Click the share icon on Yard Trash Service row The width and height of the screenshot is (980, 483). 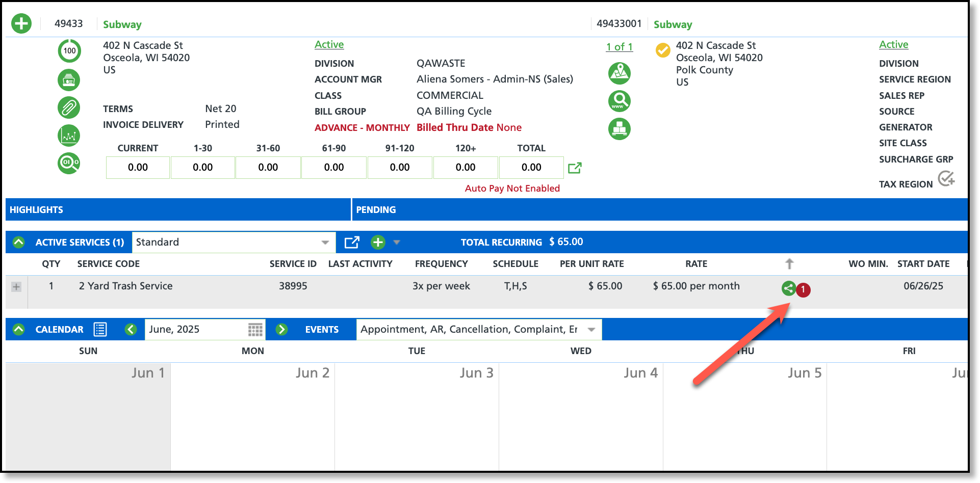pos(788,288)
